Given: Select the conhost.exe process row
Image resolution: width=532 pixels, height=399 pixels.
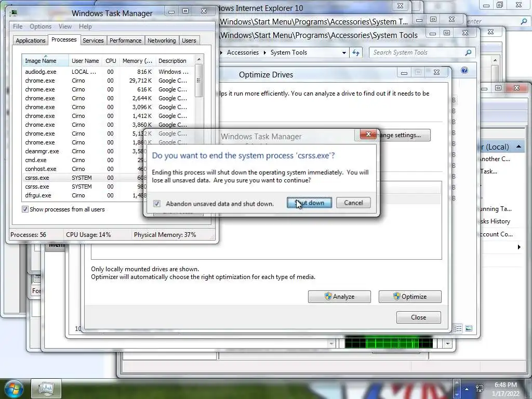Looking at the screenshot, I should click(x=83, y=169).
